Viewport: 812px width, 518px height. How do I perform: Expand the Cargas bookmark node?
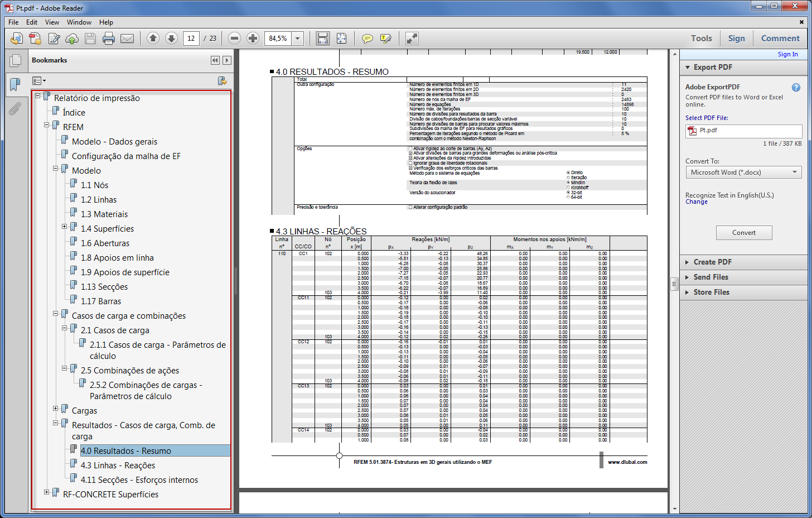[x=55, y=409]
